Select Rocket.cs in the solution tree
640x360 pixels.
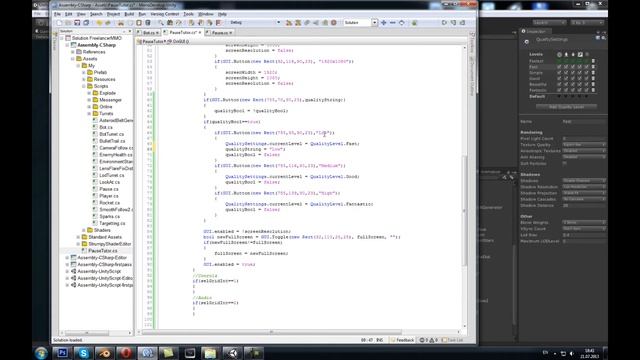(109, 203)
